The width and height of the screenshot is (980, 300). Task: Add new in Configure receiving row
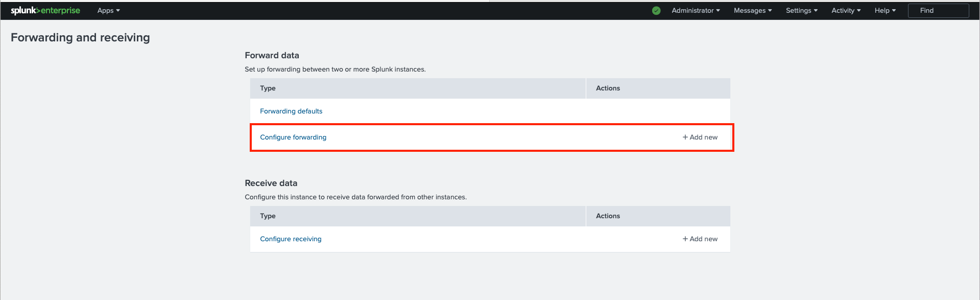coord(700,239)
